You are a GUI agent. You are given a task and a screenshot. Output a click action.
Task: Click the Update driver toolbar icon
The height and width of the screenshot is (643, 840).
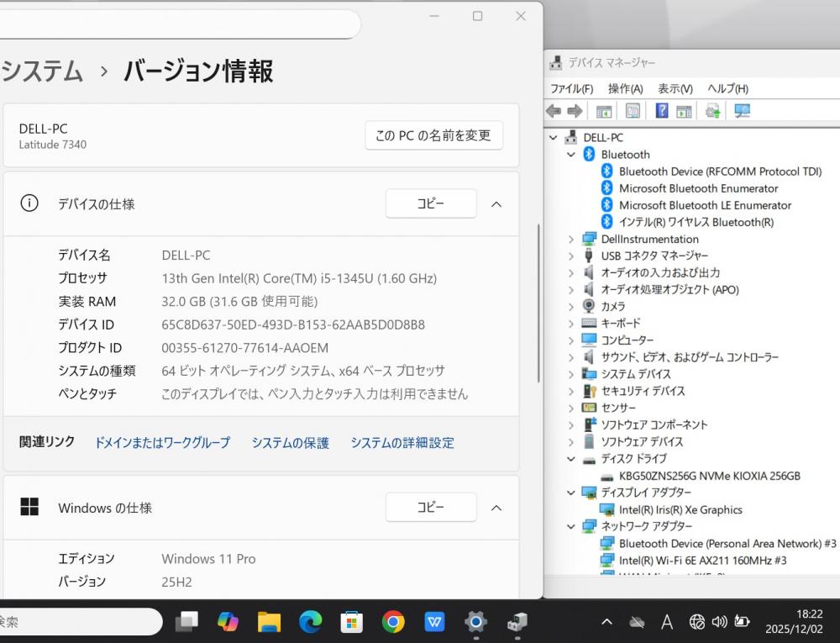(x=713, y=111)
